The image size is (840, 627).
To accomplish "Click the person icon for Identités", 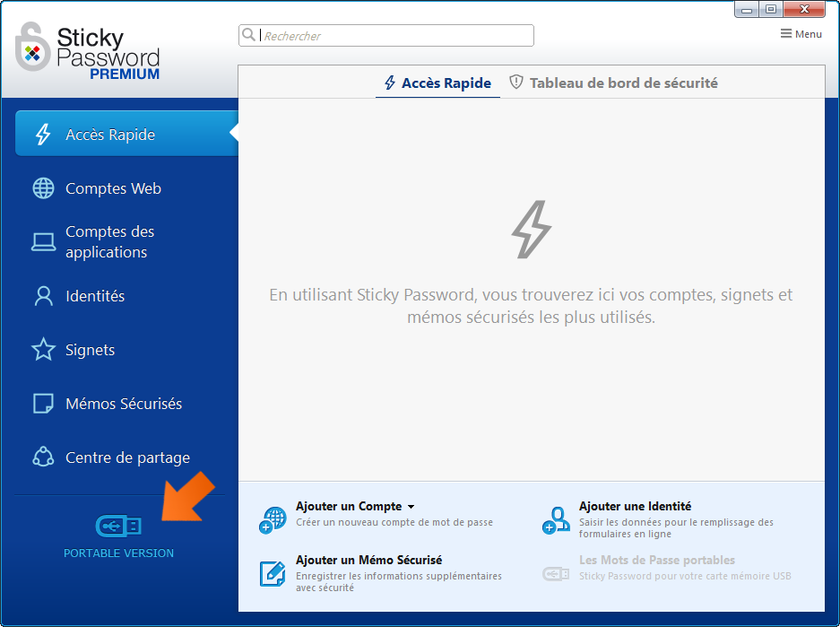I will 43,296.
